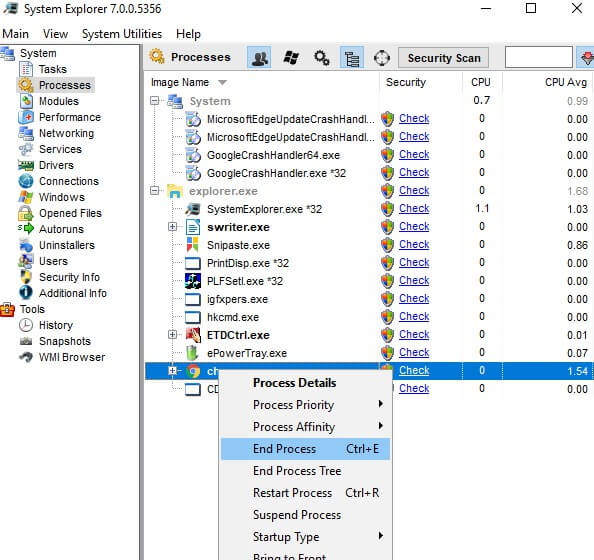Click the Snapshots camera icon

[x=26, y=341]
